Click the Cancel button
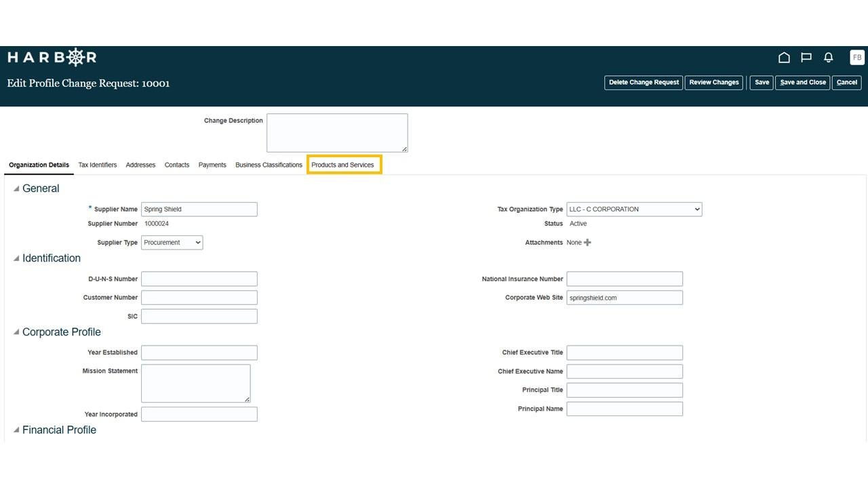 [847, 83]
